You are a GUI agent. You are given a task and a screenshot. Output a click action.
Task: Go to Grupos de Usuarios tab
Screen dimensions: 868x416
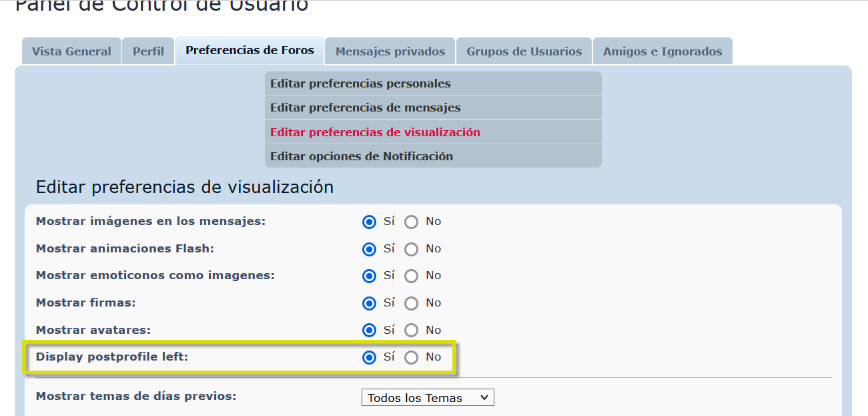click(524, 51)
